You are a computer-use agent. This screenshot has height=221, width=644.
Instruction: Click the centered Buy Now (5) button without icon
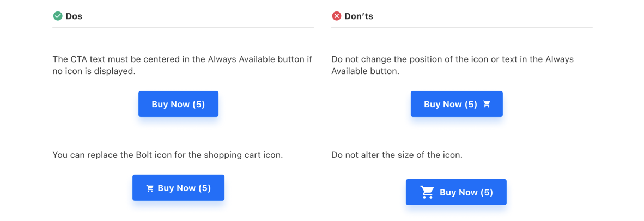[178, 104]
